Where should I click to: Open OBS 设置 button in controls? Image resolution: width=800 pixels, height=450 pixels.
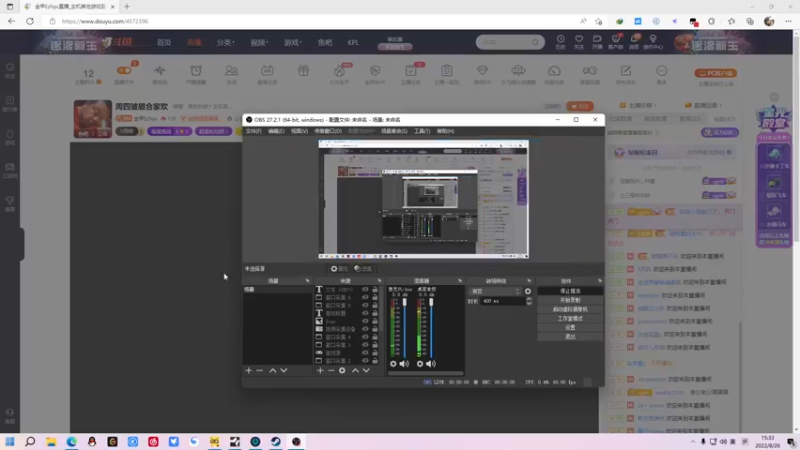570,328
